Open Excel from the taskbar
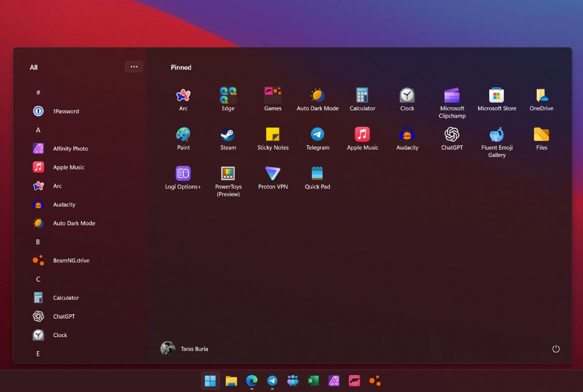583x392 pixels. [x=312, y=381]
